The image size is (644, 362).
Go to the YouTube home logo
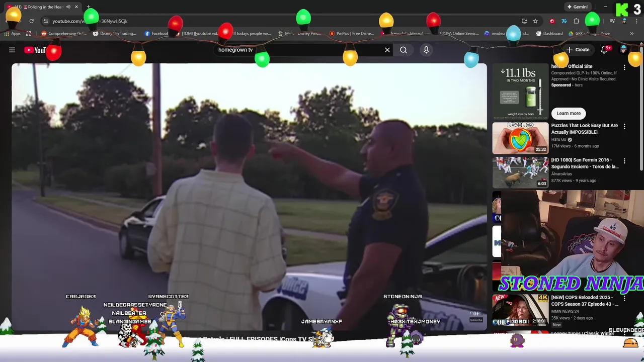coord(35,50)
